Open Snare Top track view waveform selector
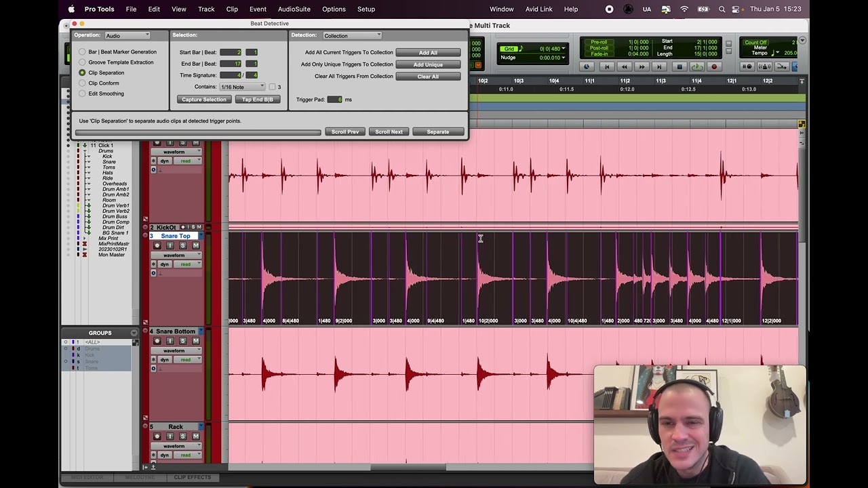868x488 pixels. pos(176,256)
